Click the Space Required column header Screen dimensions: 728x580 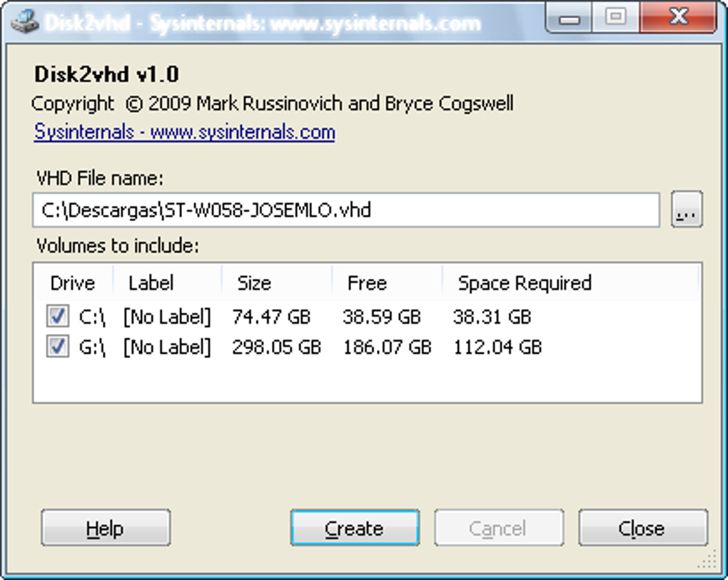[x=570, y=283]
